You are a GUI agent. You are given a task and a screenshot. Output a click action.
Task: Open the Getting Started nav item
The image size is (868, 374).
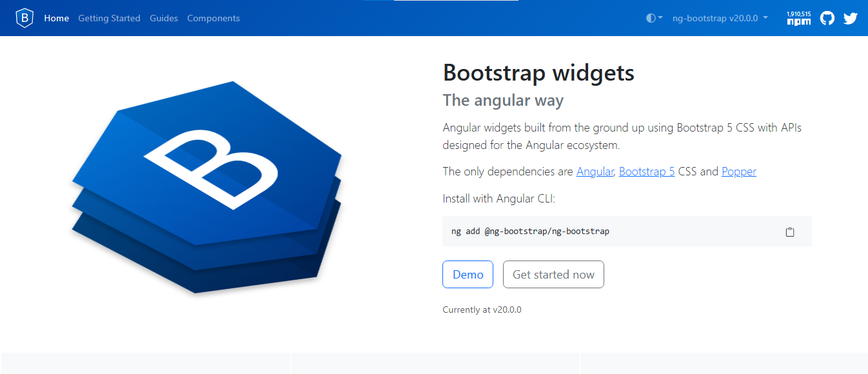click(x=109, y=18)
